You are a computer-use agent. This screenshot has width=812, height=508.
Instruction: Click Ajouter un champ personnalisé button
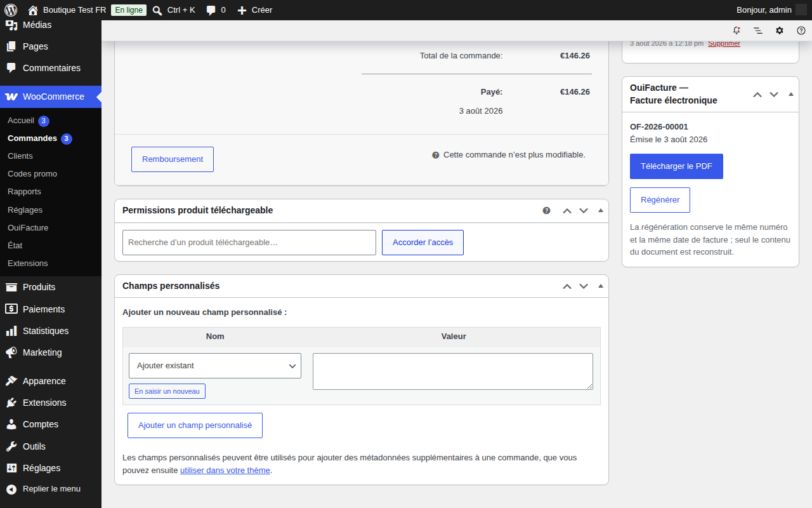(195, 425)
